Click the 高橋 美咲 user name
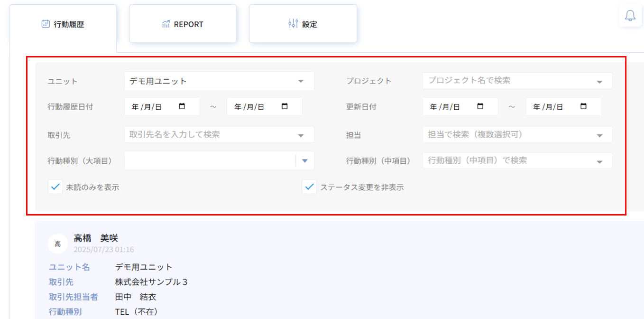The height and width of the screenshot is (319, 644). click(x=96, y=238)
